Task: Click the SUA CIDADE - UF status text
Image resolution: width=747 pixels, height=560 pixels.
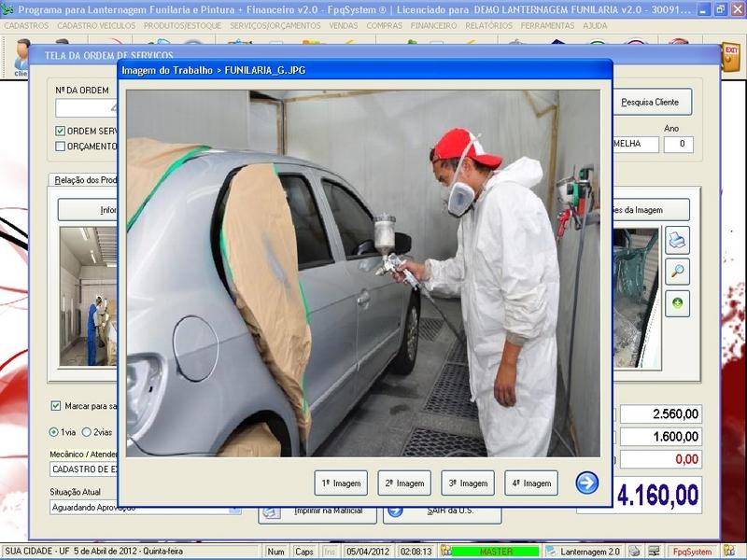Action: point(93,552)
